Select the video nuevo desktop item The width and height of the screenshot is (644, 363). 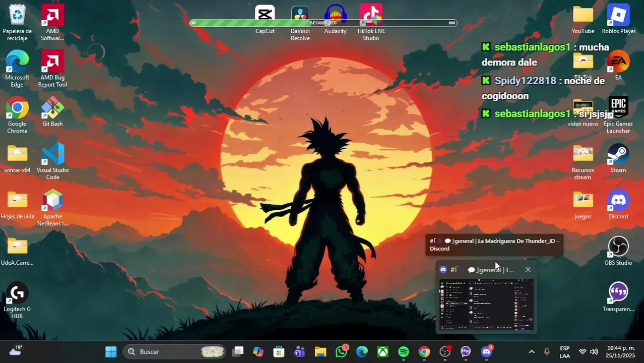click(x=583, y=112)
